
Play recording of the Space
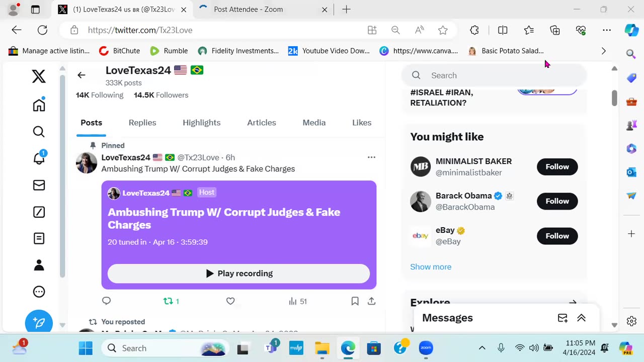click(238, 274)
